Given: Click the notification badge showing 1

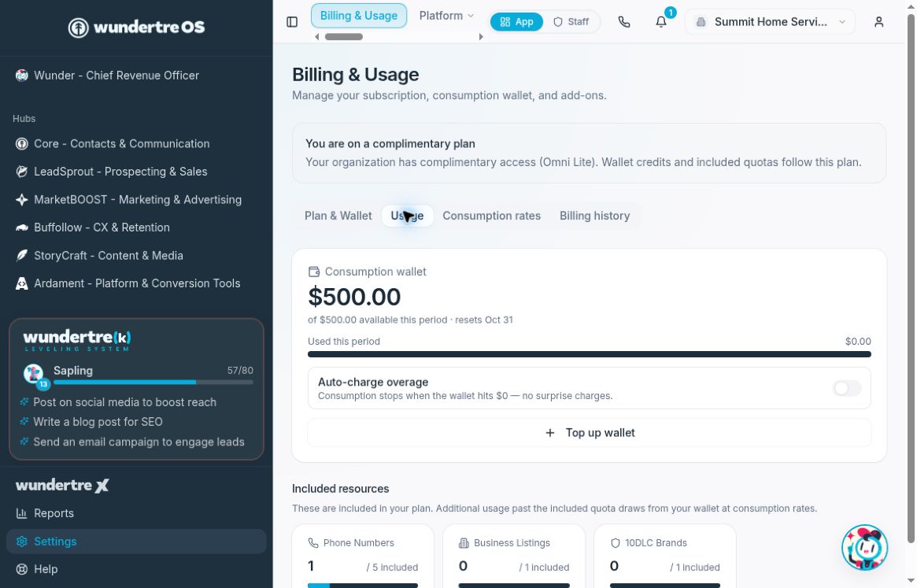Looking at the screenshot, I should click(x=670, y=13).
